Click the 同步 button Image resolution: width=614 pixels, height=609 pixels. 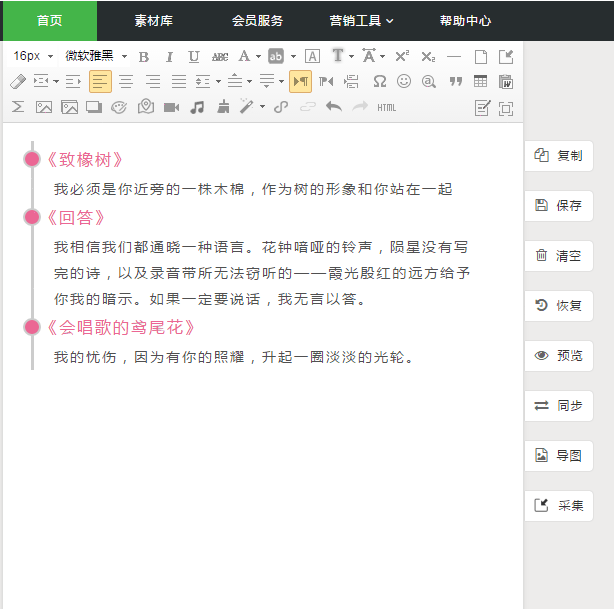pos(559,406)
